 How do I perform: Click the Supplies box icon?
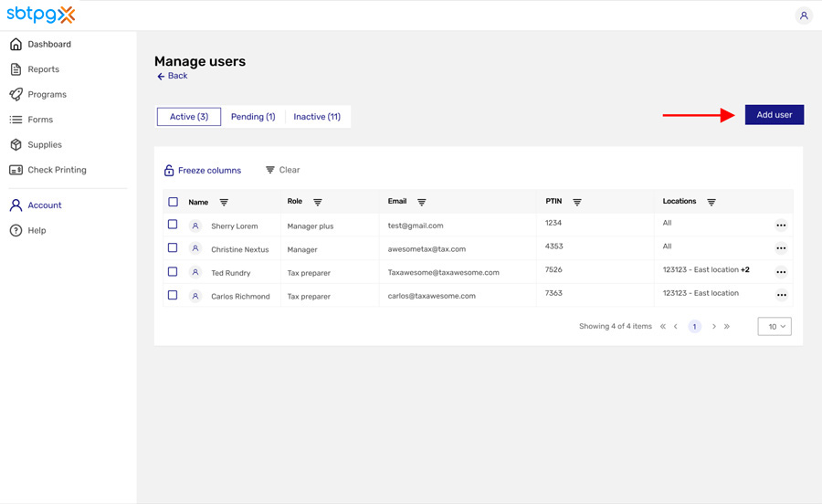16,144
